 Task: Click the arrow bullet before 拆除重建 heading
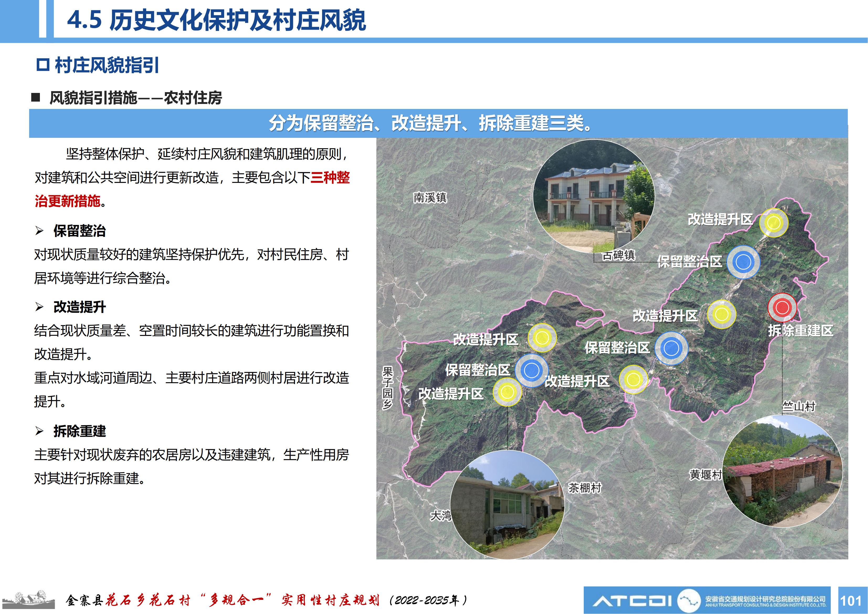click(x=39, y=431)
